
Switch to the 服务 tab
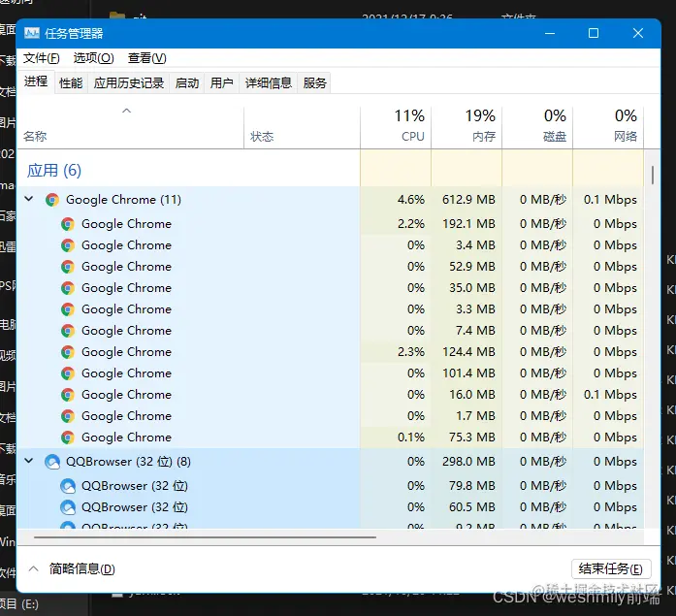(x=314, y=82)
